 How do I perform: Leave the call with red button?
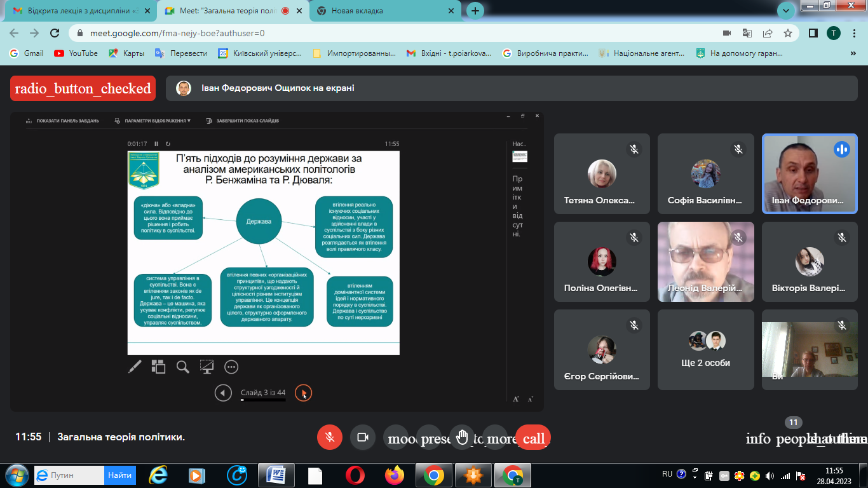(533, 438)
